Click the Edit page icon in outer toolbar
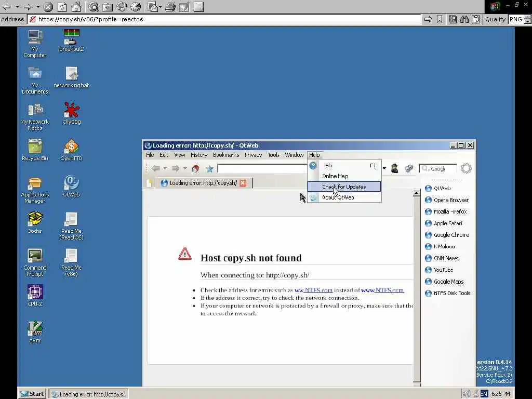The height and width of the screenshot is (399, 532). (x=184, y=6)
